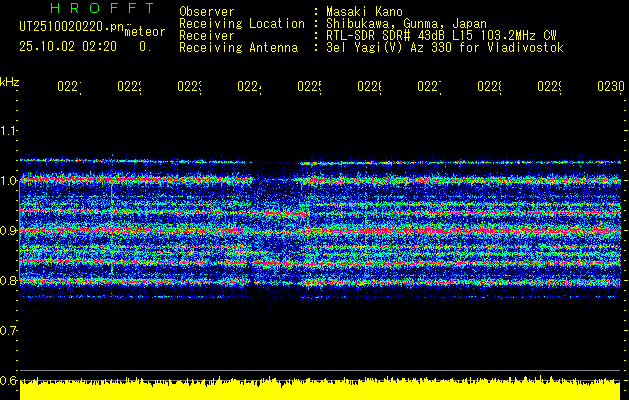This screenshot has width=629, height=400.
Task: Click the Receiving Location label
Action: pyautogui.click(x=242, y=24)
